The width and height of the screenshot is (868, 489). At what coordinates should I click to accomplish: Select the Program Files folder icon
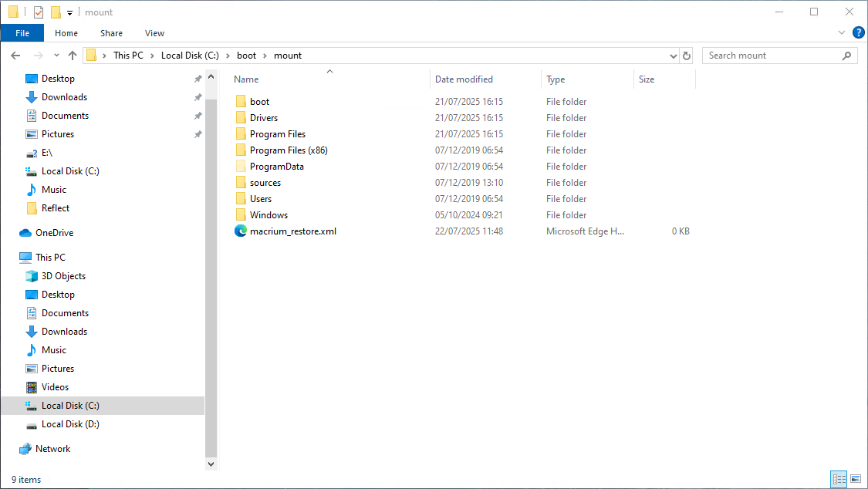(241, 134)
